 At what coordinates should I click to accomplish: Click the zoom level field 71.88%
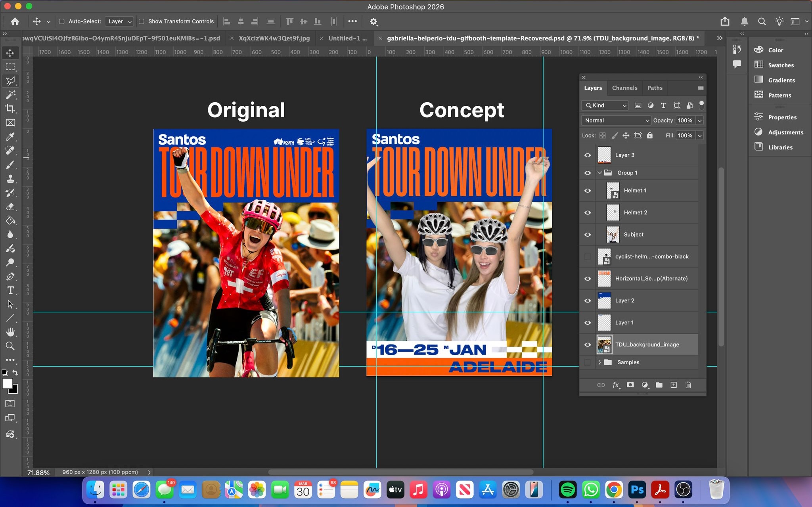click(x=38, y=473)
